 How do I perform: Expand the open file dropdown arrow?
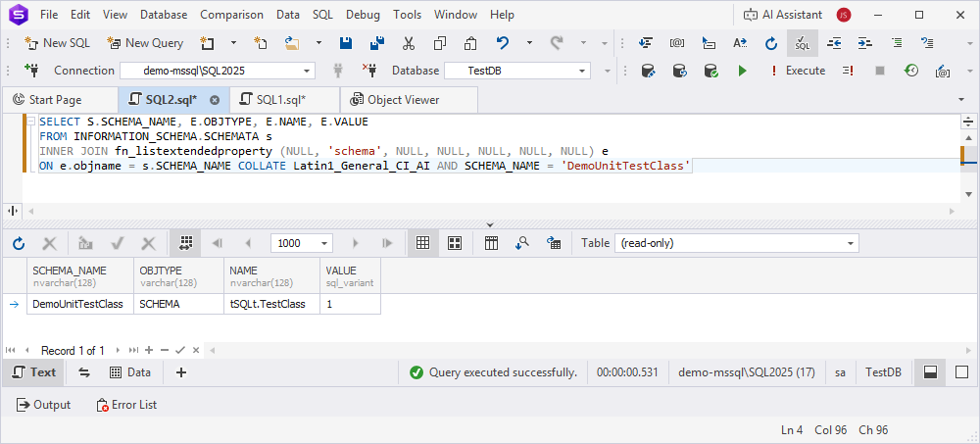coord(318,43)
